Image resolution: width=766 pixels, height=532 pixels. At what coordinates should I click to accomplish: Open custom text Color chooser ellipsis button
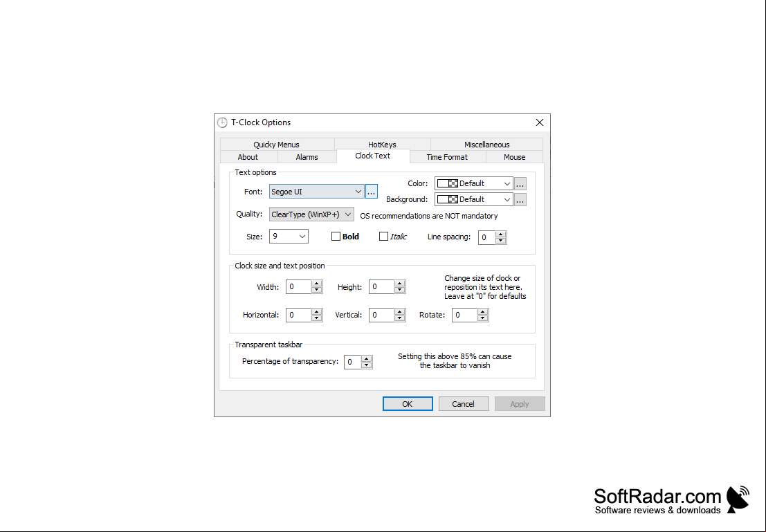520,184
